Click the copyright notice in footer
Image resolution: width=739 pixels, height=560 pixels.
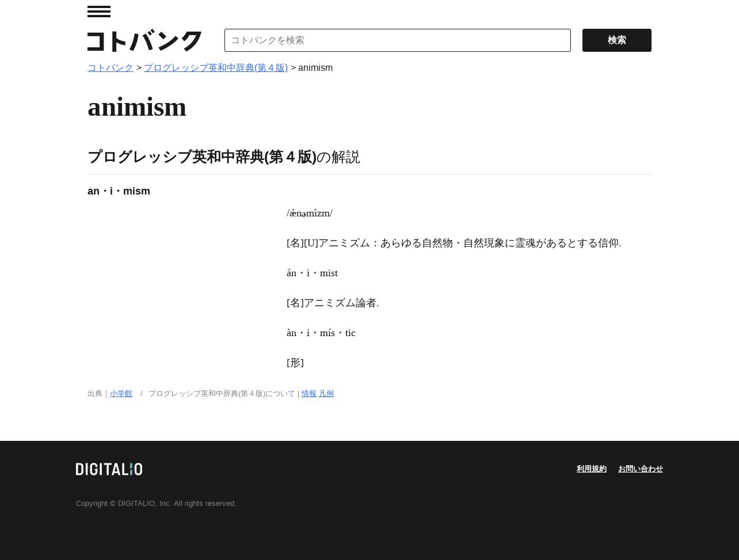pyautogui.click(x=156, y=504)
